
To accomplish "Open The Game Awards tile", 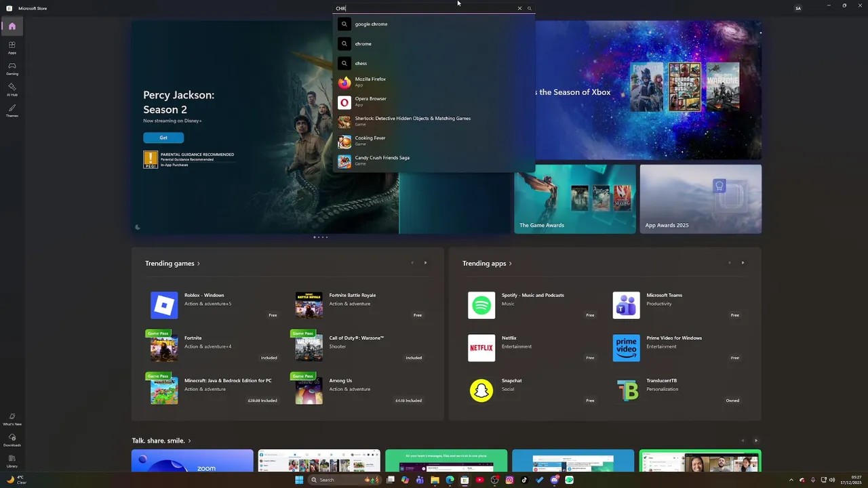I will click(x=575, y=199).
